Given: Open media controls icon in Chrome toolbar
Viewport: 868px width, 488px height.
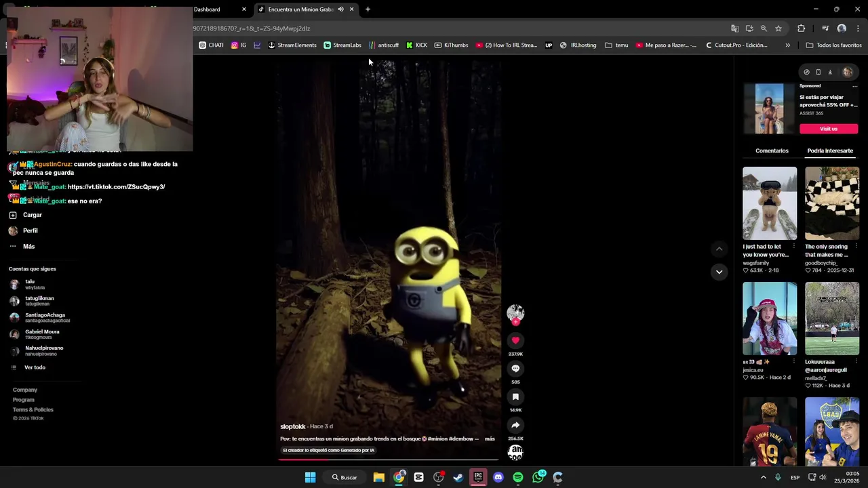Looking at the screenshot, I should tap(825, 28).
